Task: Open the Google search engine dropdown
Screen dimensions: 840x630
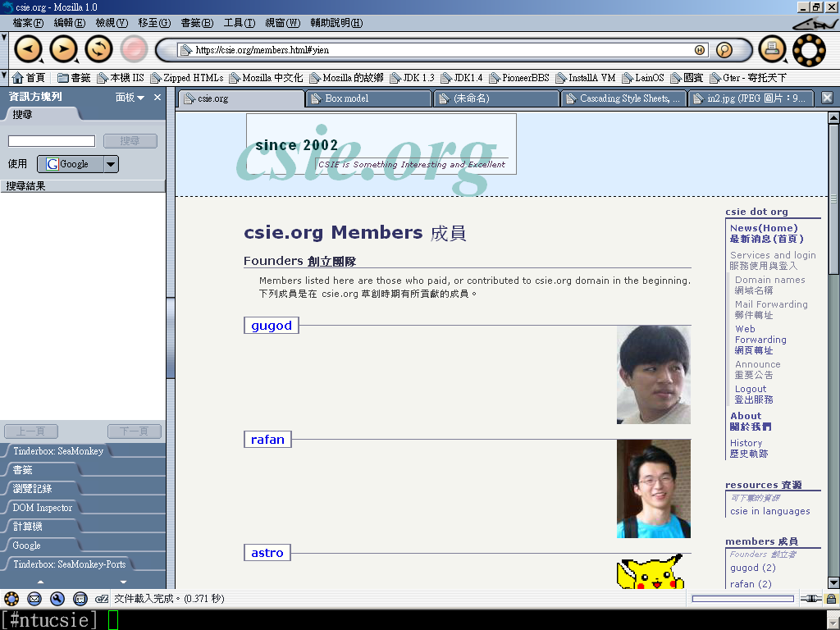Action: click(78, 164)
